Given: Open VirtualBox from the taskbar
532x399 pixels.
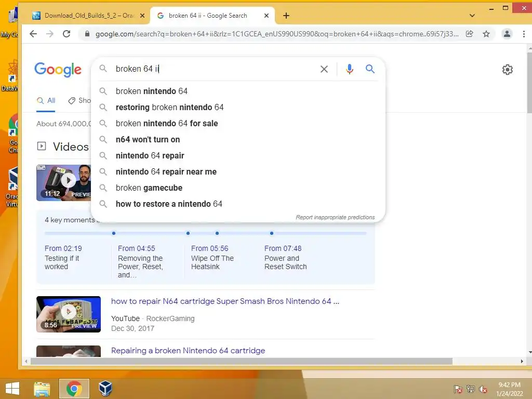Looking at the screenshot, I should (105, 389).
